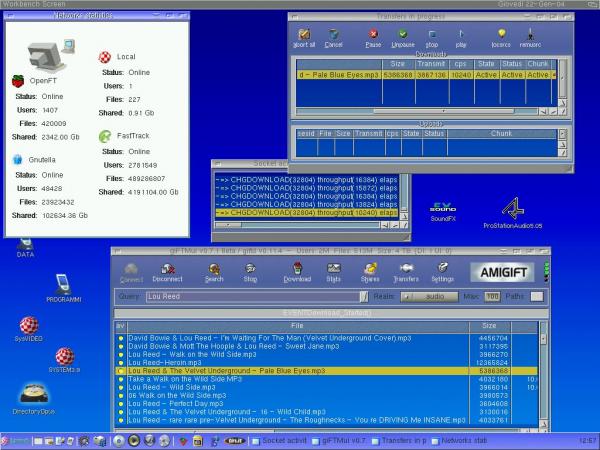
Task: Click the AMIGIFT logo button
Action: 503,272
